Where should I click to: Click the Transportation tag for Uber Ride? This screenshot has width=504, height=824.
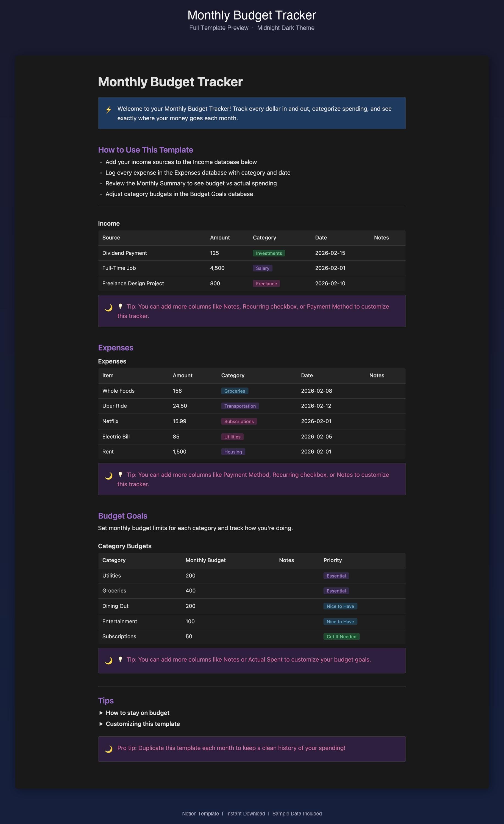click(x=240, y=406)
